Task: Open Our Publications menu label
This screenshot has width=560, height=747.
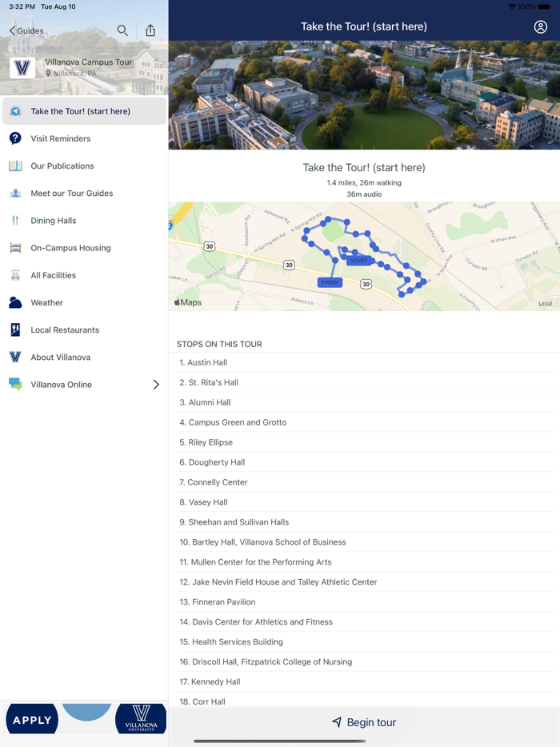Action: pyautogui.click(x=62, y=166)
